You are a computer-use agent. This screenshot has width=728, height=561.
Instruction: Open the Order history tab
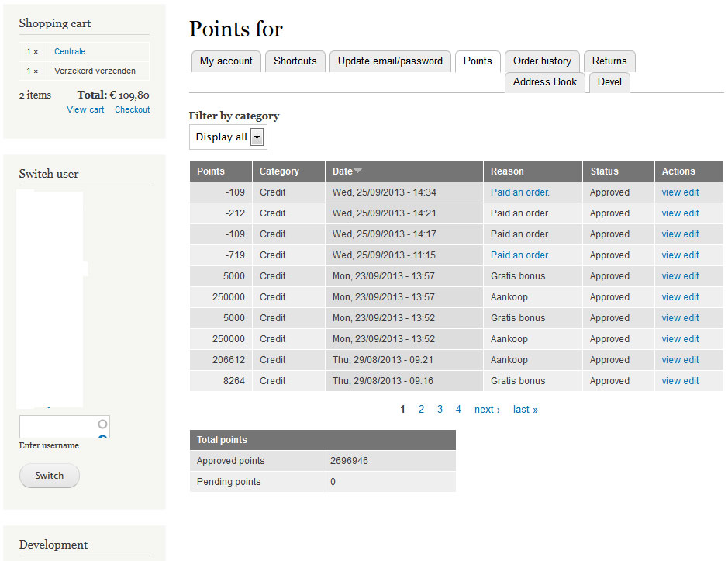(x=542, y=61)
